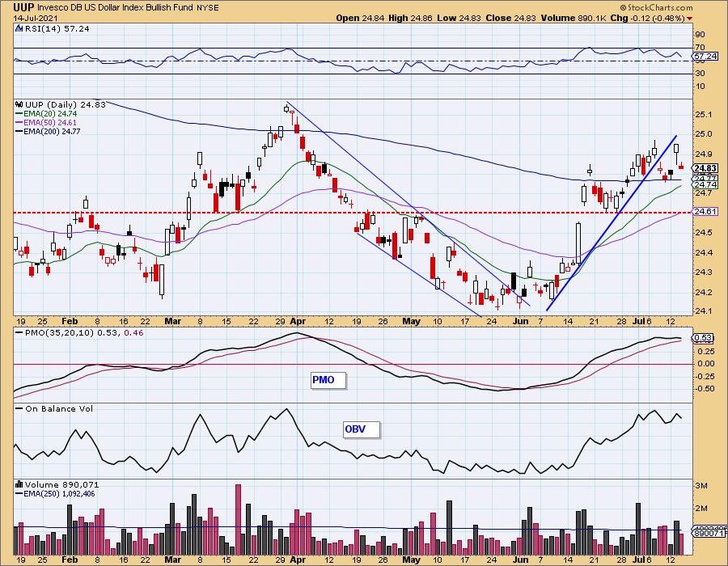Click the On Balance Vol legend text
The height and width of the screenshot is (566, 728).
(x=59, y=408)
